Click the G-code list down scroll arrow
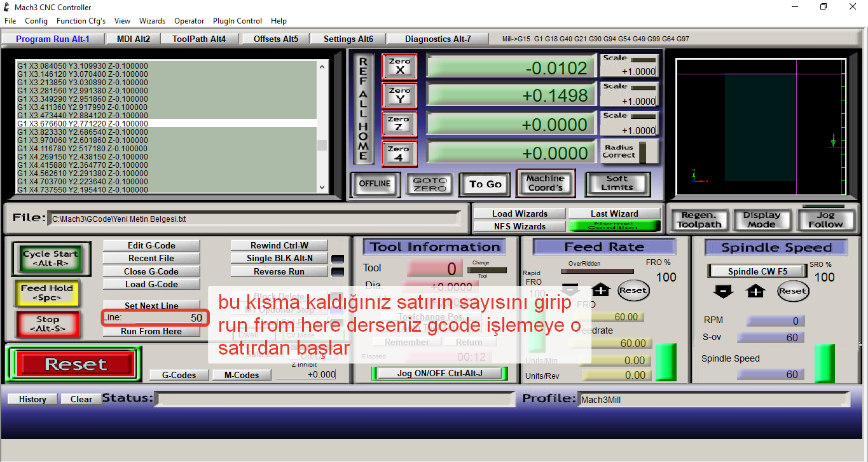Image resolution: width=868 pixels, height=462 pixels. point(322,187)
